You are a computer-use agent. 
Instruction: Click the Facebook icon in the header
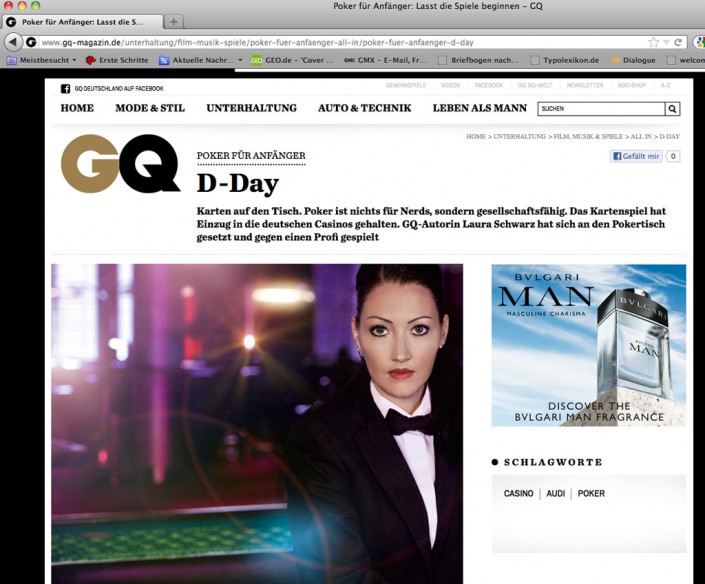(x=66, y=88)
